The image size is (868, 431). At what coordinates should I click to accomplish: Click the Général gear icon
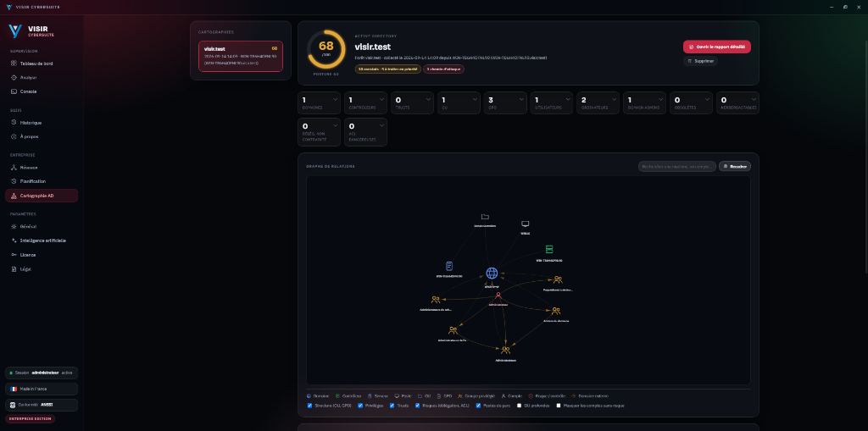pos(14,226)
